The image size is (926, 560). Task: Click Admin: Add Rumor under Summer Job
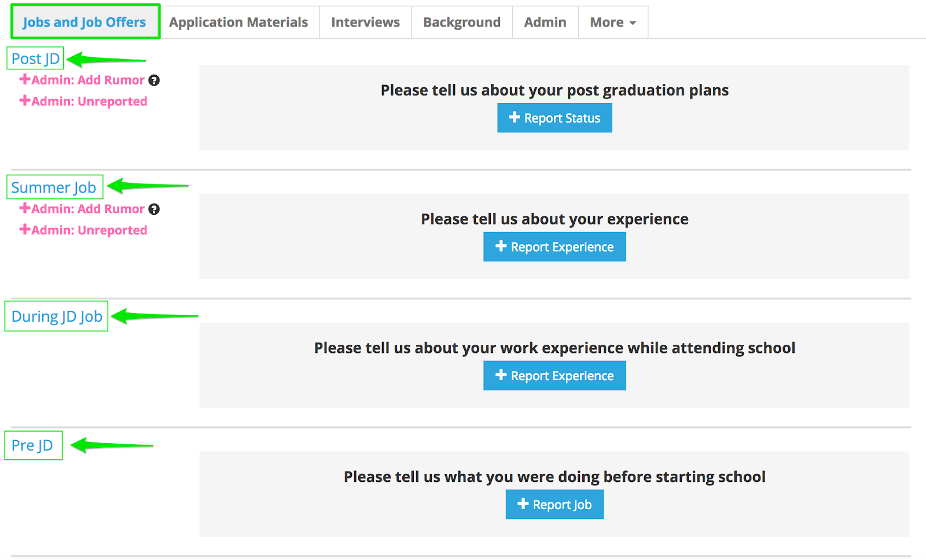click(x=82, y=209)
